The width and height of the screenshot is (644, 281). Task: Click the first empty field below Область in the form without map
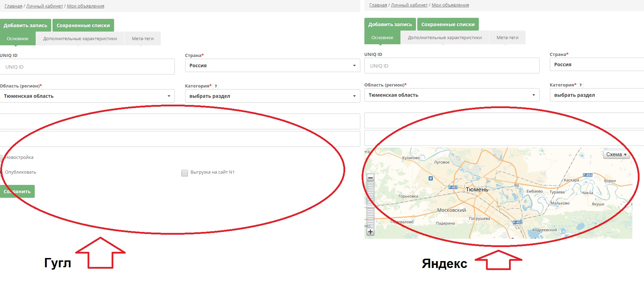pos(180,121)
